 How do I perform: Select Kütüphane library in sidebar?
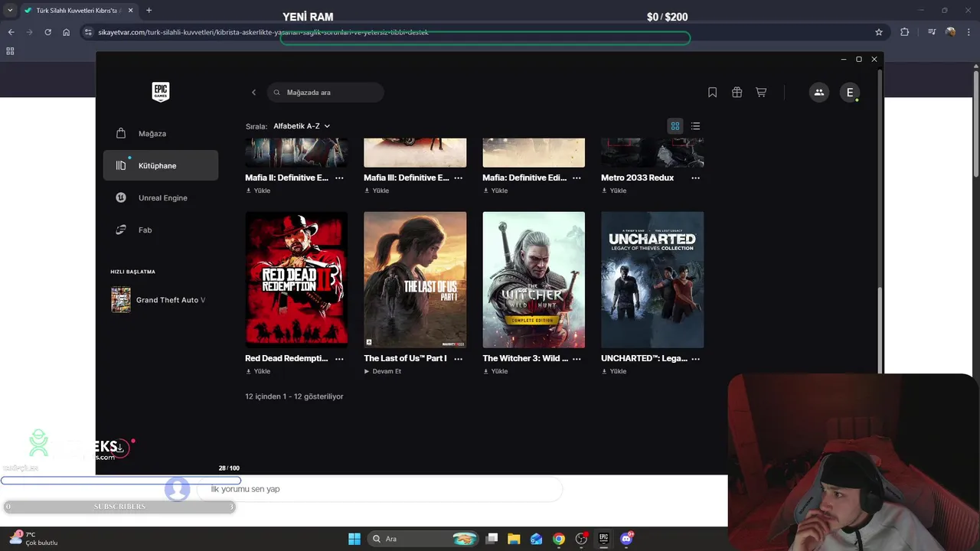click(161, 165)
